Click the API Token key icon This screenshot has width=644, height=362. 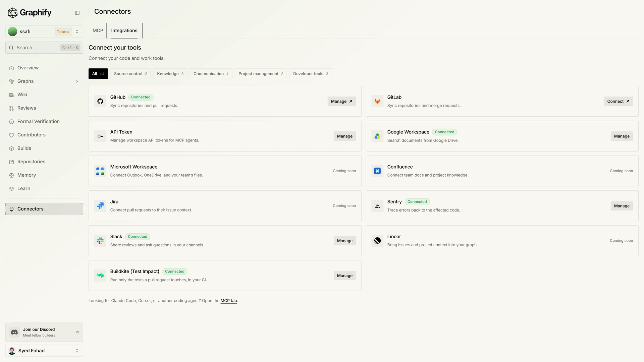[100, 136]
